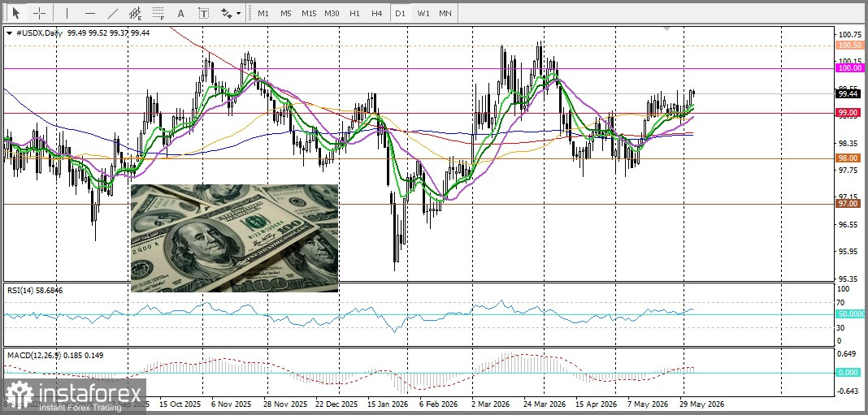Click the '6 Feb 2026' date label
Viewport: 868px width, 415px height.
click(x=438, y=404)
